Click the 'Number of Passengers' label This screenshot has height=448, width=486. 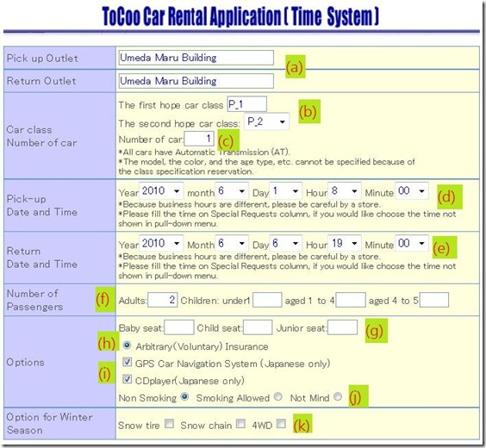click(x=34, y=300)
